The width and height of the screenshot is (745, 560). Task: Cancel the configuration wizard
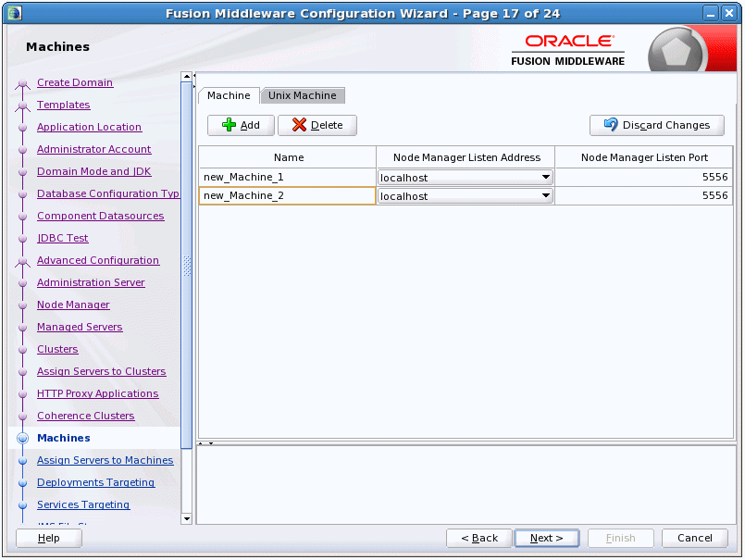coord(695,538)
